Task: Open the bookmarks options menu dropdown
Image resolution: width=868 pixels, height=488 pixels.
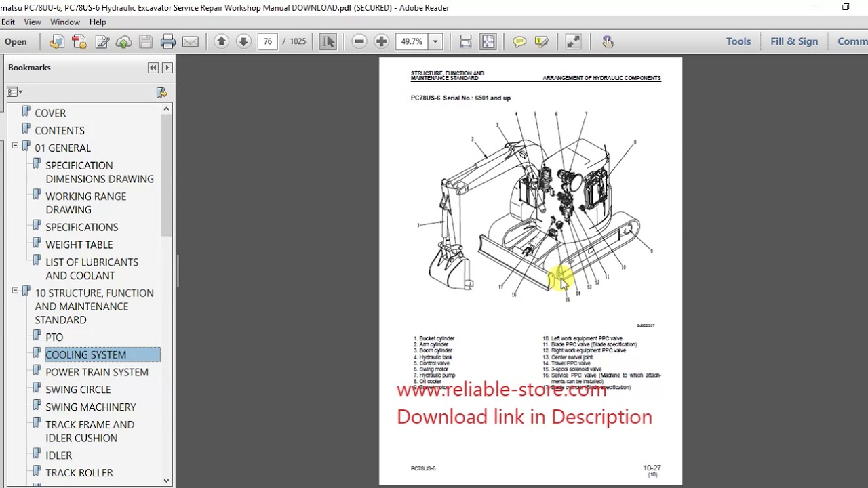Action: 14,92
